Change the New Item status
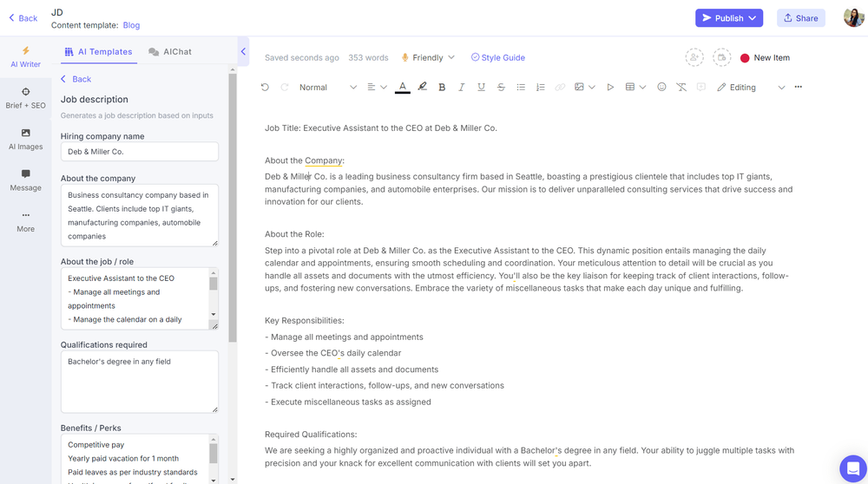Viewport: 868px width, 484px height. click(765, 57)
